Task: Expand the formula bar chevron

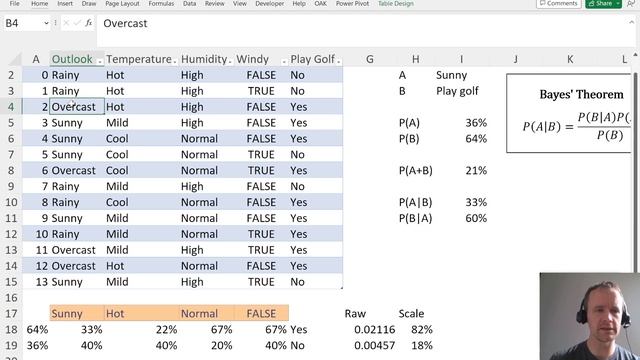Action: pyautogui.click(x=632, y=22)
